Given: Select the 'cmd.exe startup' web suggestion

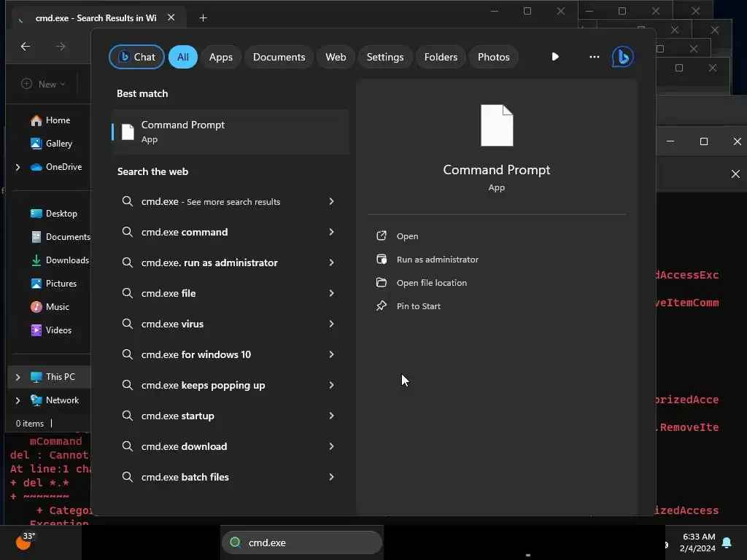Looking at the screenshot, I should tap(231, 416).
